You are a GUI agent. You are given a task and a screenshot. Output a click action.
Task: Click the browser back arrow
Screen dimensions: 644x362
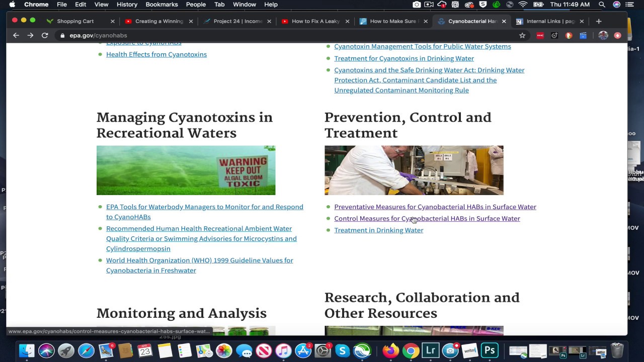pos(16,35)
